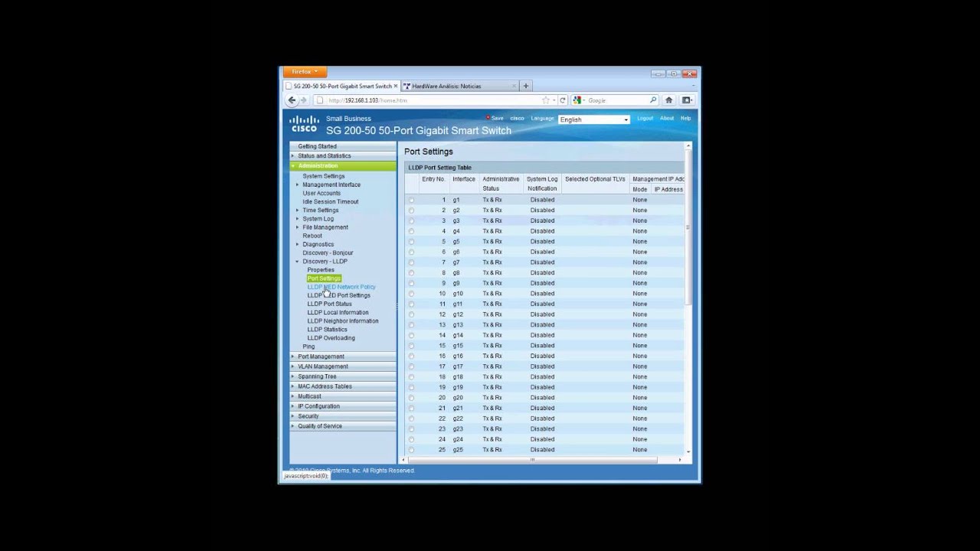The width and height of the screenshot is (980, 551).
Task: Open User Accounts page
Action: pyautogui.click(x=321, y=193)
